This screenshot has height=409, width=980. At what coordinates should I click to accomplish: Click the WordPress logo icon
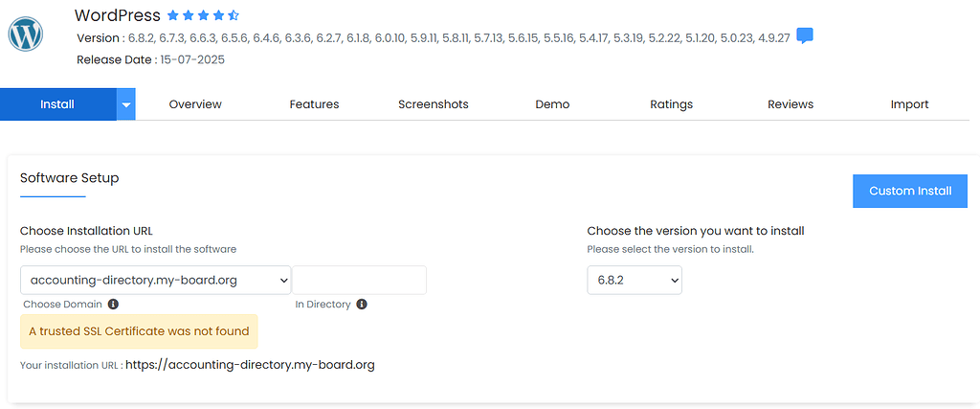point(26,34)
